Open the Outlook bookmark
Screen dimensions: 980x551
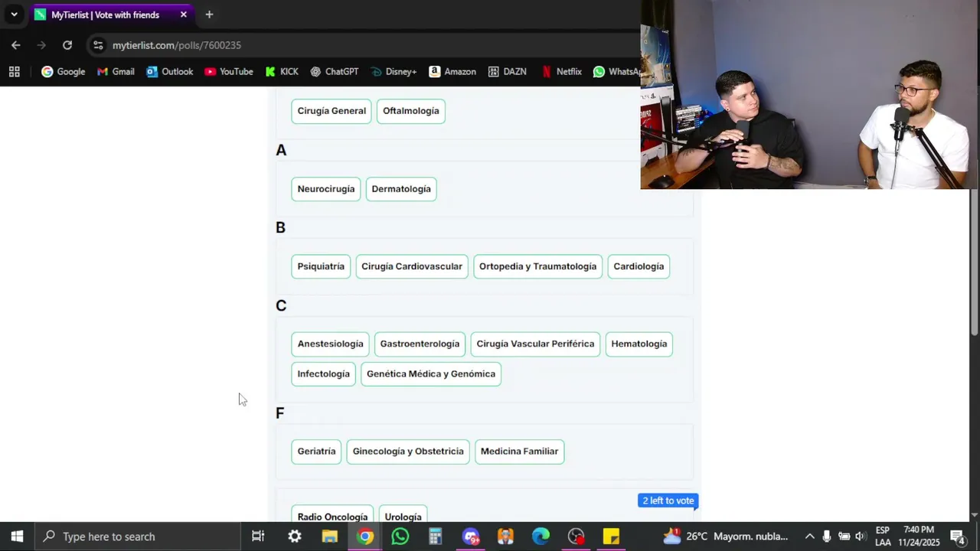pos(169,71)
